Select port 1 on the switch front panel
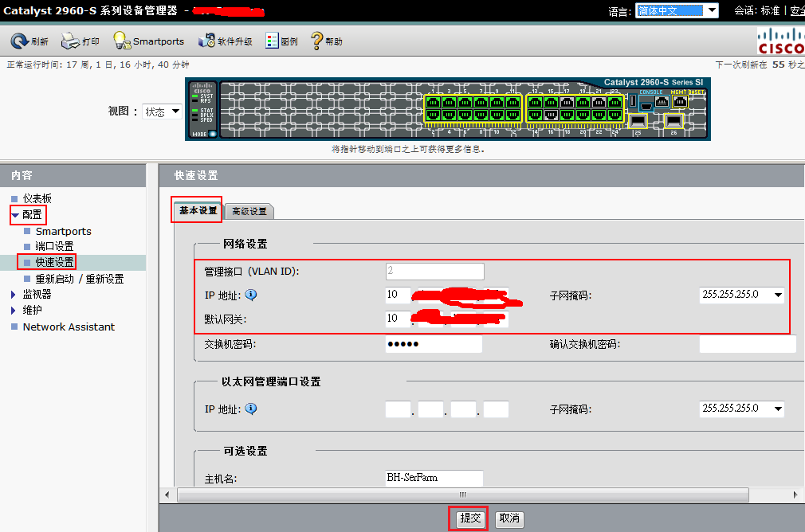 pos(433,104)
